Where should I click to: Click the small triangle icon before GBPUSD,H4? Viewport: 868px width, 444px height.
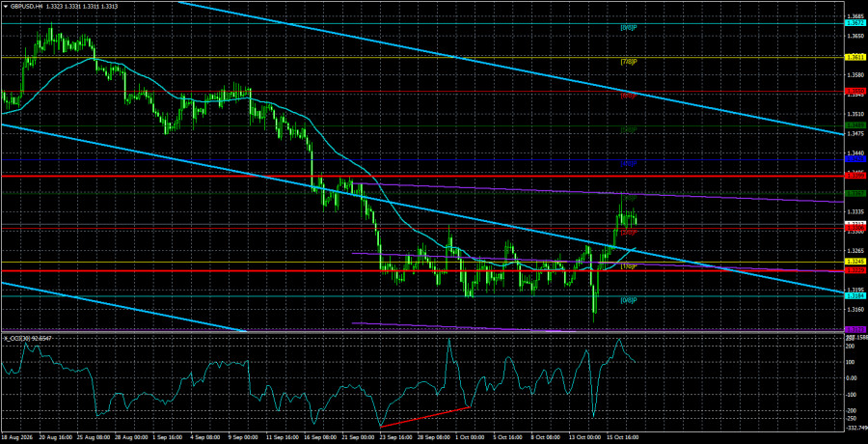pos(5,5)
